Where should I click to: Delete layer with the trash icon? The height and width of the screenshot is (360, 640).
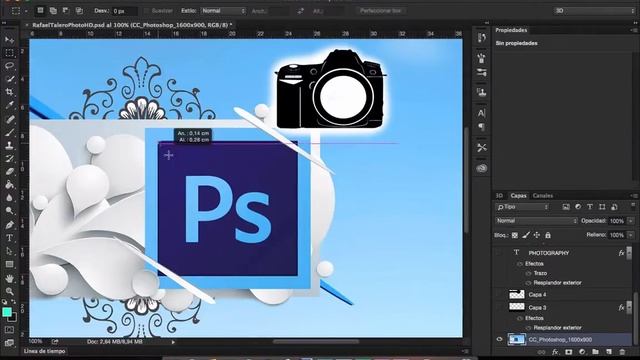(622, 352)
